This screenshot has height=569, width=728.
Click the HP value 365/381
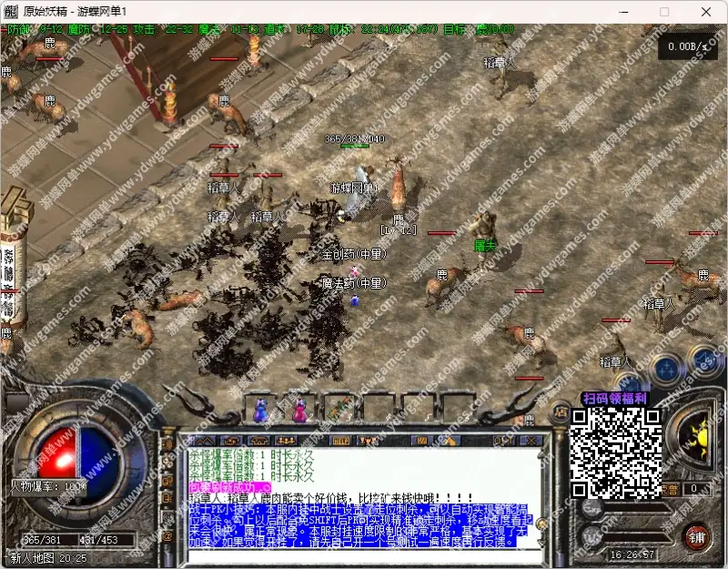click(x=42, y=540)
